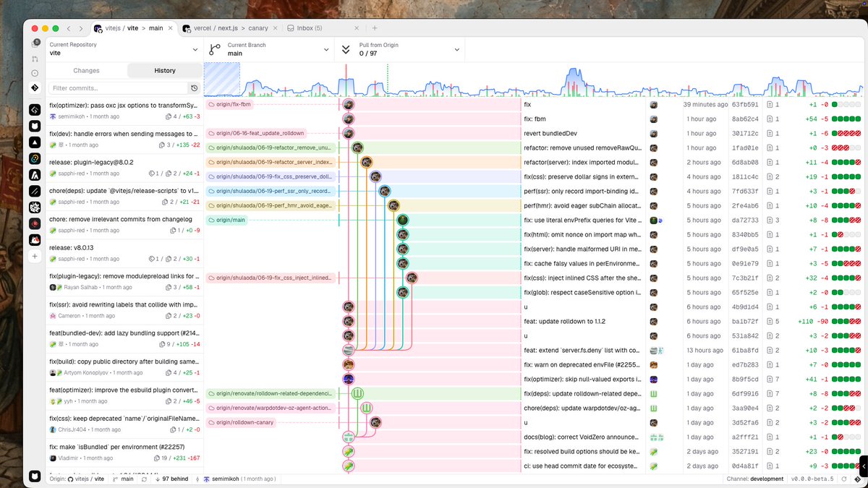Open the Pull from Origin dropdown arrow

pyautogui.click(x=457, y=49)
